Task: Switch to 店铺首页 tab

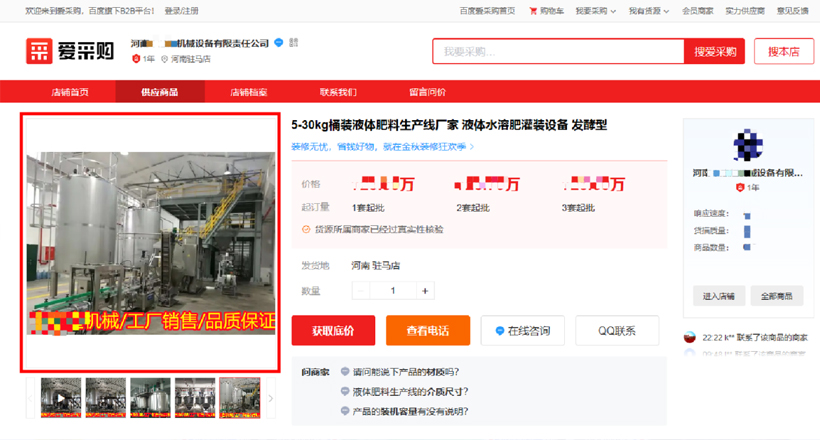Action: [70, 92]
